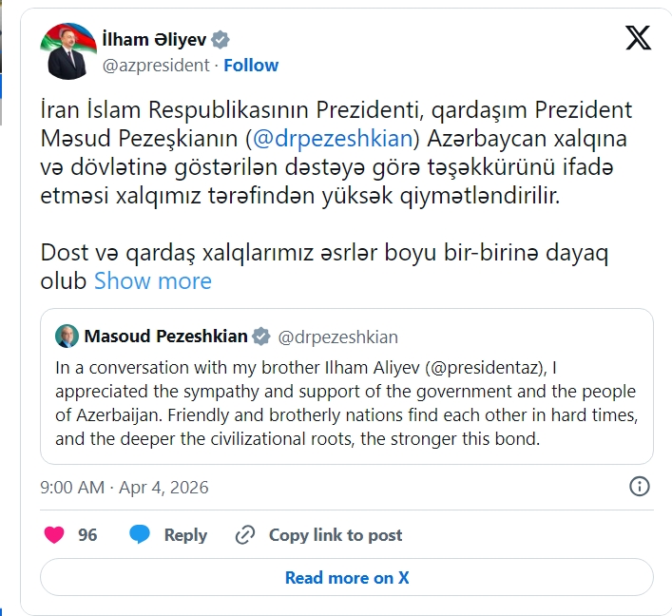672x616 pixels.
Task: Click the X logo icon
Action: point(639,39)
